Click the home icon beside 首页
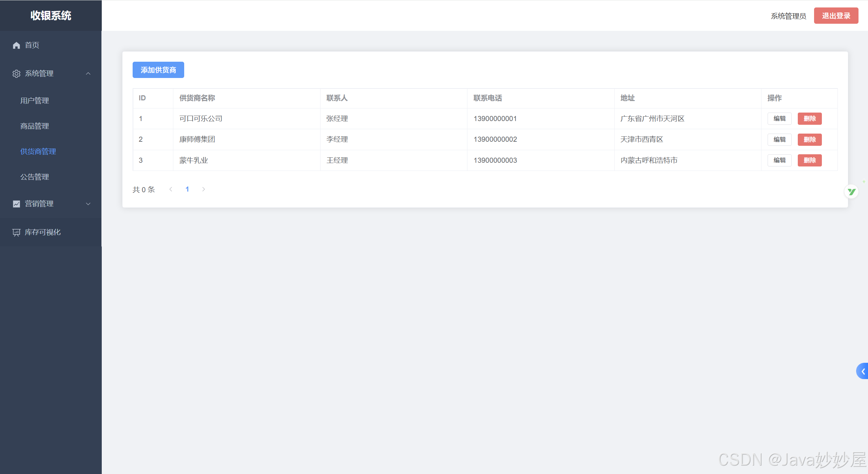The height and width of the screenshot is (474, 868). 16,45
